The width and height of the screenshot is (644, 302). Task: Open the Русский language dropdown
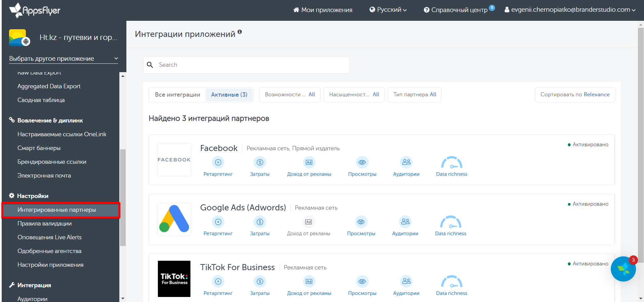[x=388, y=10]
